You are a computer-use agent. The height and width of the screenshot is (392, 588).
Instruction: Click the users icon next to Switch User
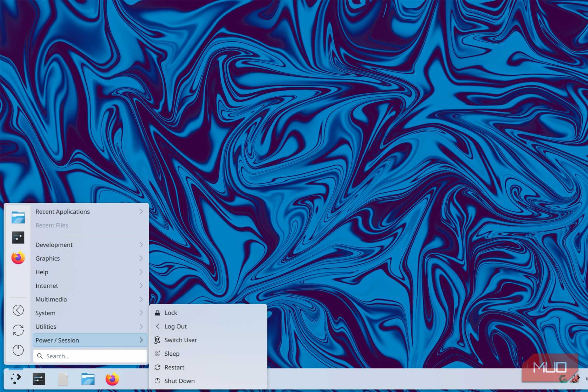point(157,340)
